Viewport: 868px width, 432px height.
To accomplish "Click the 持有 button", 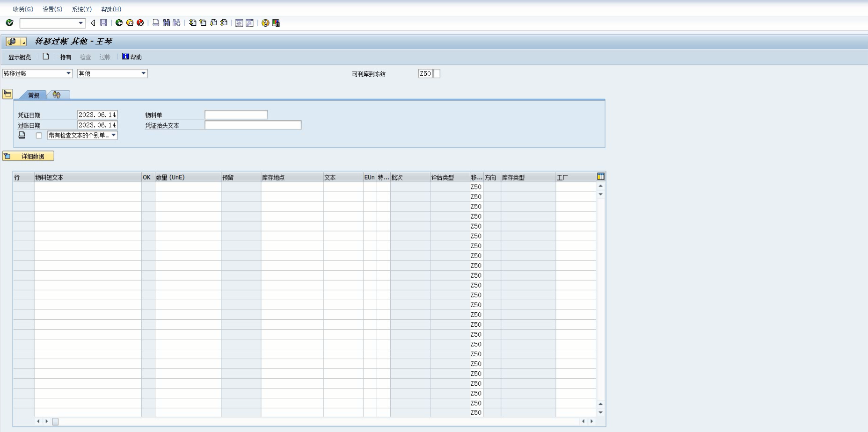I will click(x=66, y=57).
